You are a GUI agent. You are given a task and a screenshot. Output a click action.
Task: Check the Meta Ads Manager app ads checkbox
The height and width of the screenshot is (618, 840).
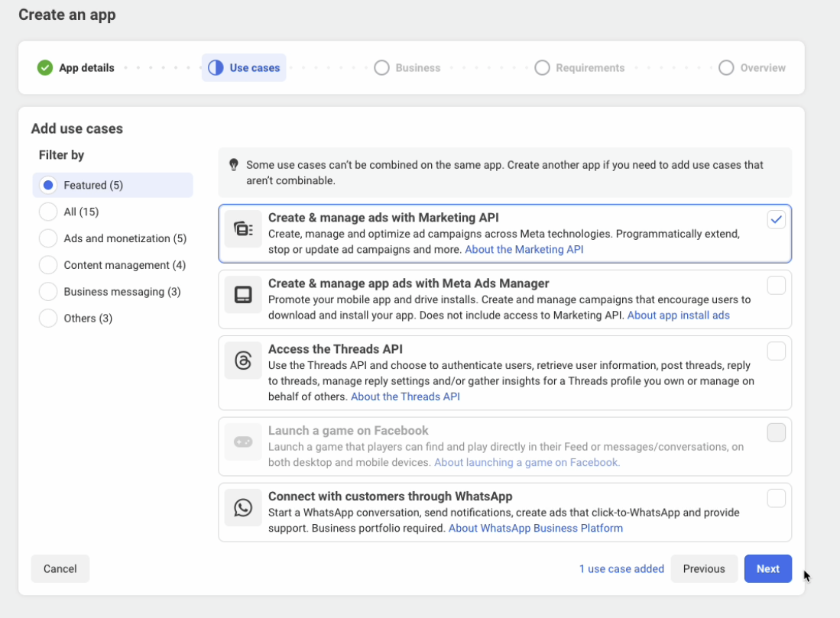tap(776, 286)
